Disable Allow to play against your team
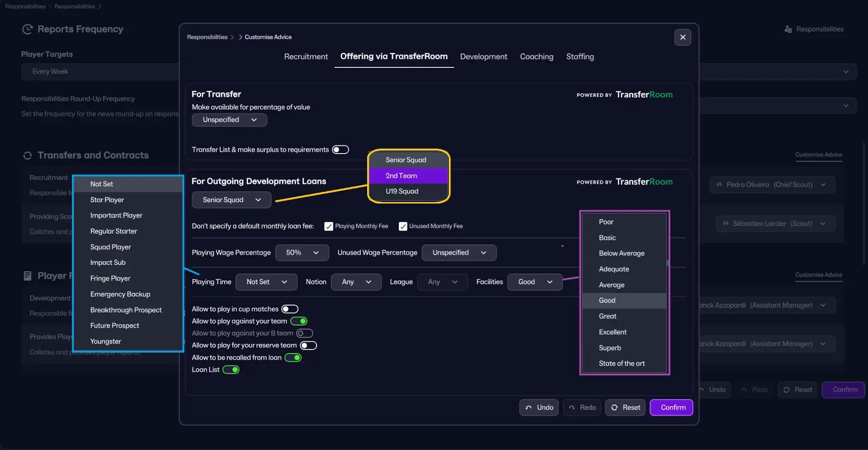868x450 pixels. 299,321
